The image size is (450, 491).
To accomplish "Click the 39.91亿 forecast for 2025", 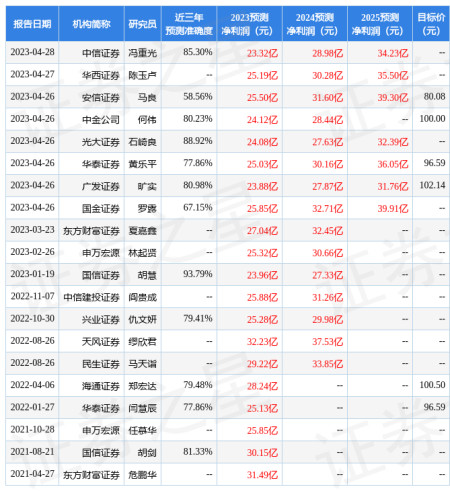I will (393, 208).
